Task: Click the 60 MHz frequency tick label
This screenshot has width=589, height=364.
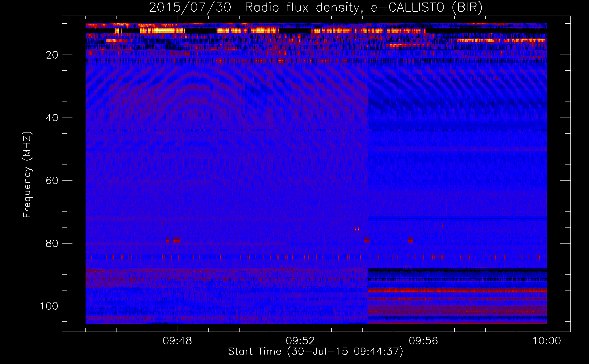Action: click(52, 181)
